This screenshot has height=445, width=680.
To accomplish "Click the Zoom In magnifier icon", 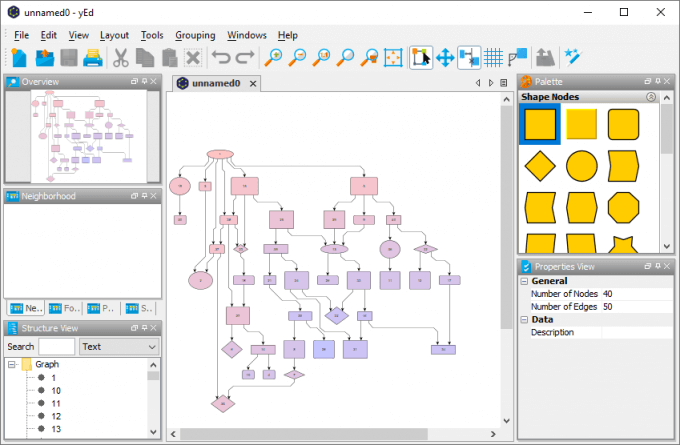I will [273, 57].
